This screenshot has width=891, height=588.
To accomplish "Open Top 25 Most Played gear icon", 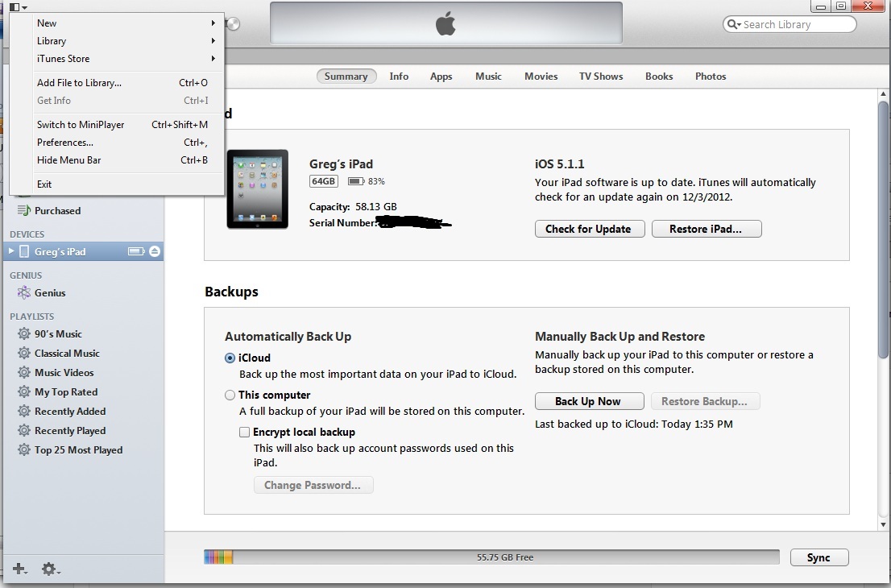I will [x=24, y=449].
